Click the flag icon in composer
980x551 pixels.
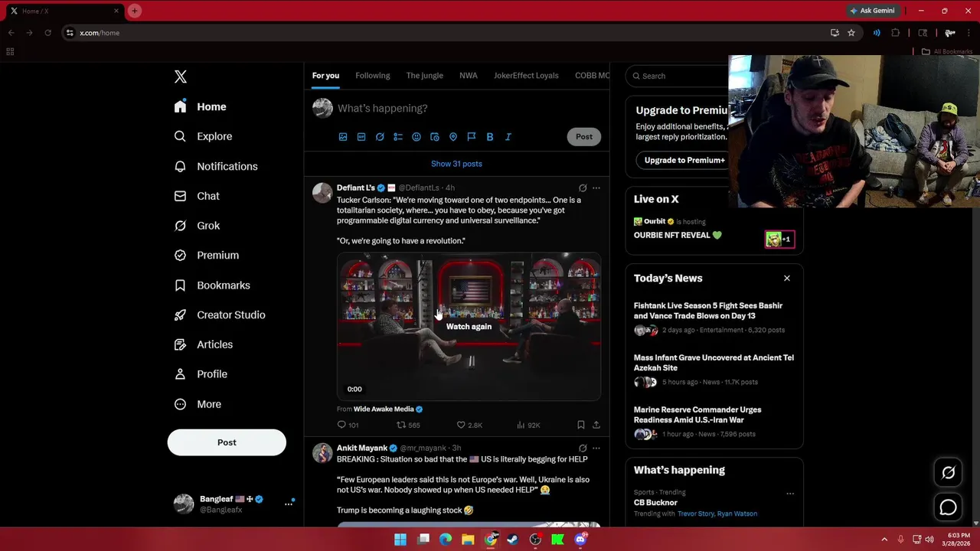point(472,137)
